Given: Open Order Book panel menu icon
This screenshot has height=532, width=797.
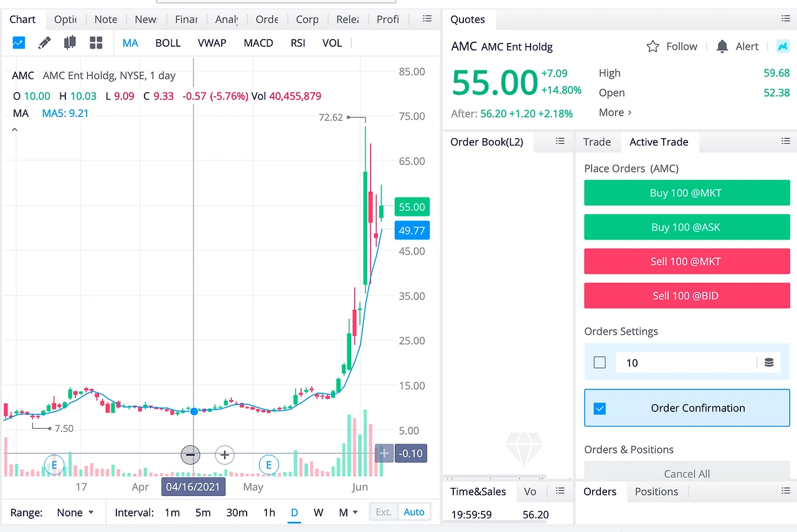Looking at the screenshot, I should point(560,142).
